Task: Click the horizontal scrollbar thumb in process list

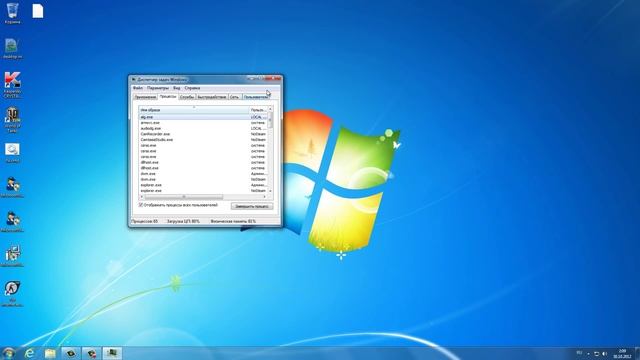Action: (184, 197)
